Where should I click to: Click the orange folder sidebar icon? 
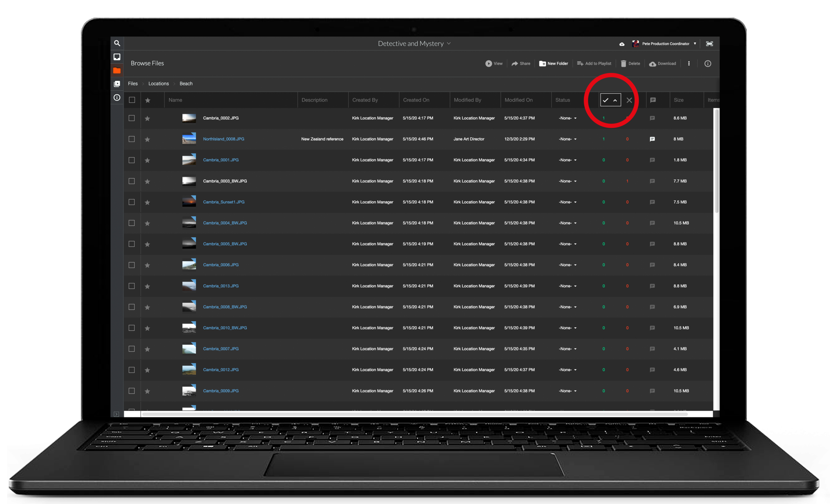click(117, 70)
